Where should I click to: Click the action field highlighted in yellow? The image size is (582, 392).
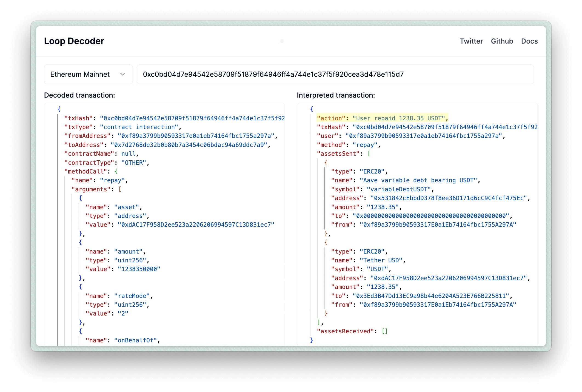tap(382, 118)
